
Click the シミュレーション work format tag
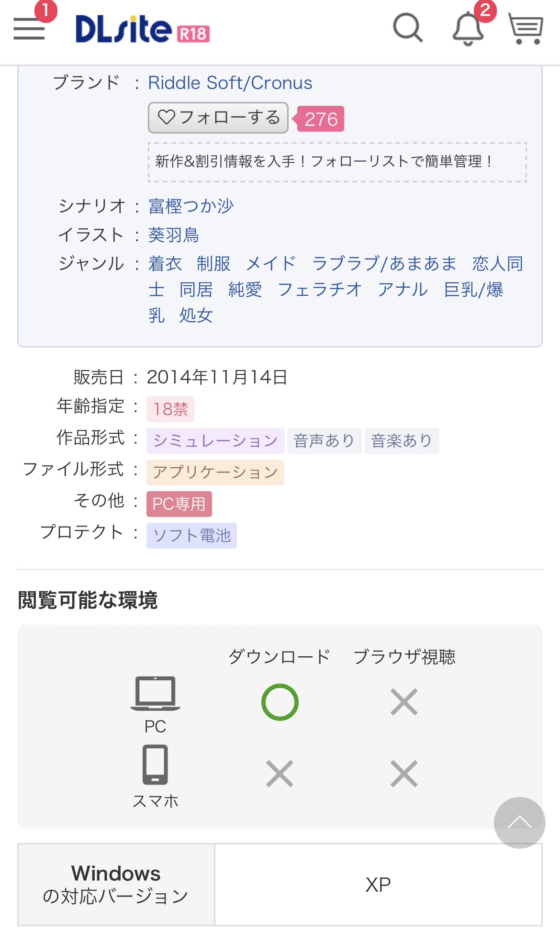215,441
